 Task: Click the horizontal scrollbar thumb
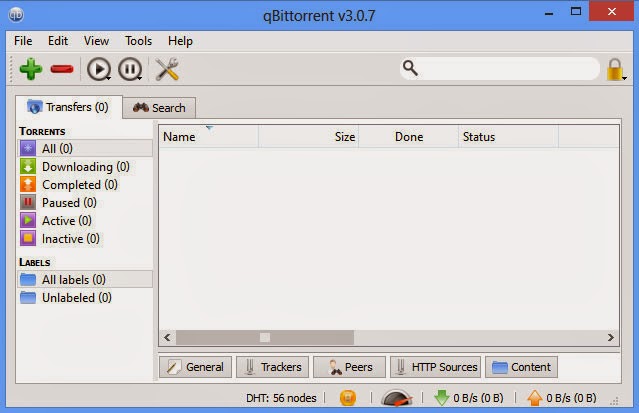point(265,337)
